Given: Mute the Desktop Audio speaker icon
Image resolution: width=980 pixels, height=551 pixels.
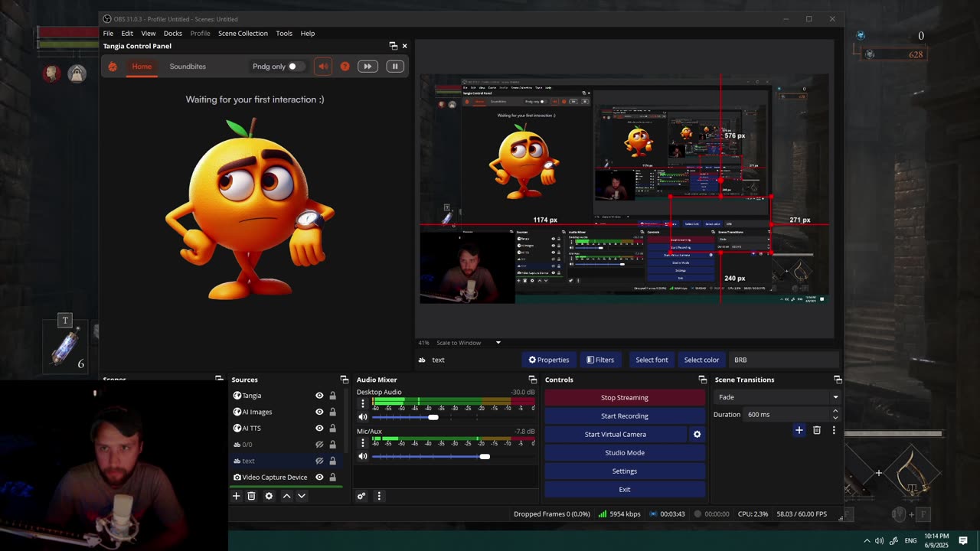Looking at the screenshot, I should 363,417.
